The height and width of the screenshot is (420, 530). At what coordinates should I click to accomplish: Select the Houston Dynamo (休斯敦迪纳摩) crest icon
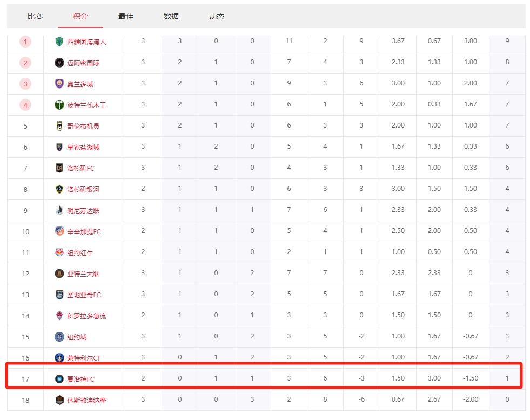point(59,399)
